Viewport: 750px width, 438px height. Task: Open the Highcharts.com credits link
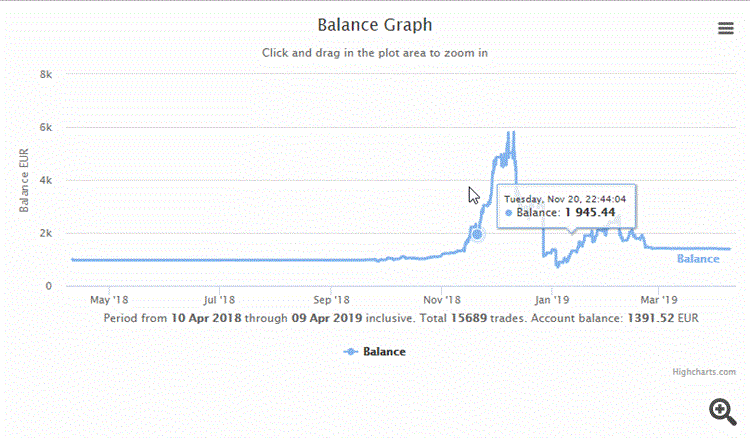(704, 372)
